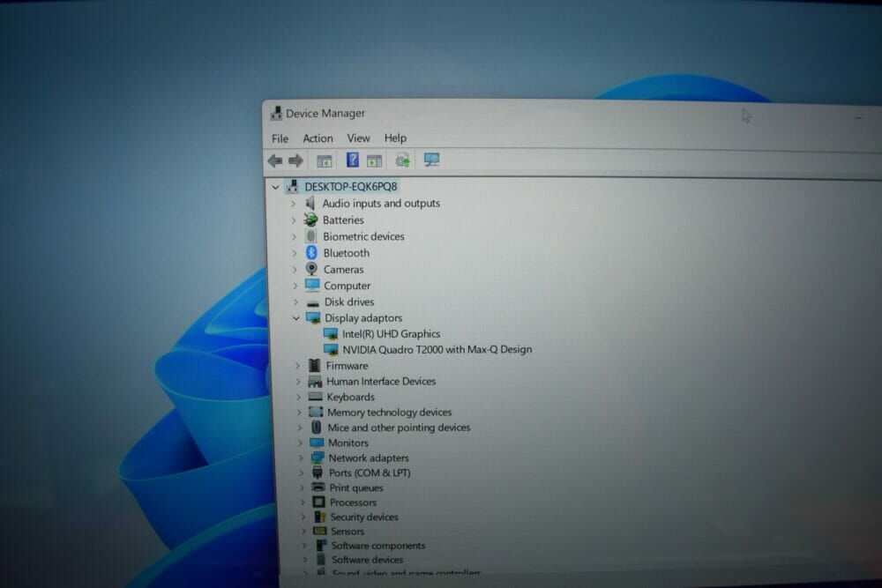Click the Forward arrow toolbar icon
This screenshot has width=882, height=588.
295,160
